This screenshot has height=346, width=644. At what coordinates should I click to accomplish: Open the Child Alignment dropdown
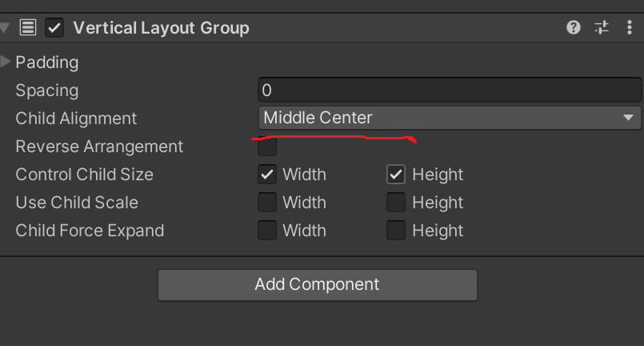click(449, 119)
